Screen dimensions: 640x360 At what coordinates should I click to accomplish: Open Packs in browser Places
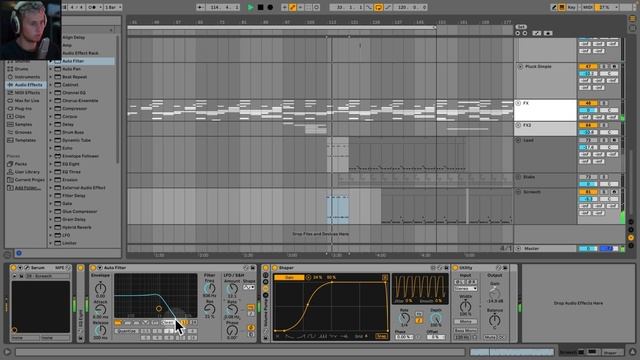tap(20, 164)
